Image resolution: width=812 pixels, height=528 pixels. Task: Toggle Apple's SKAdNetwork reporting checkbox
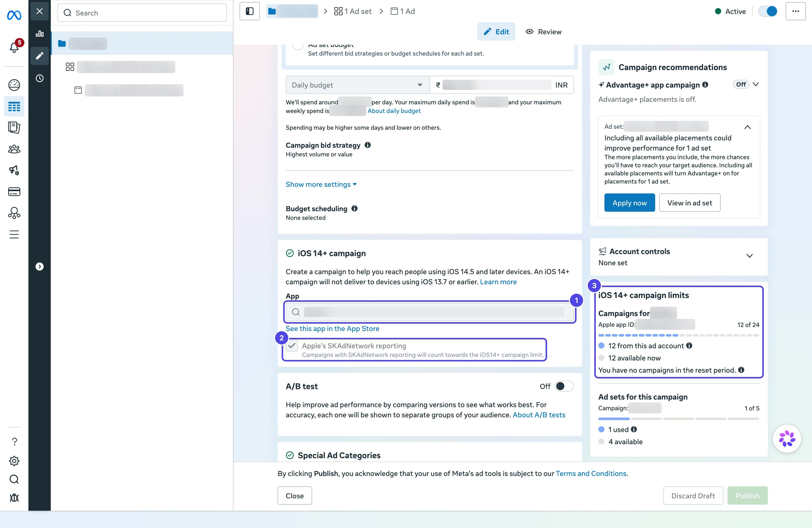point(292,346)
